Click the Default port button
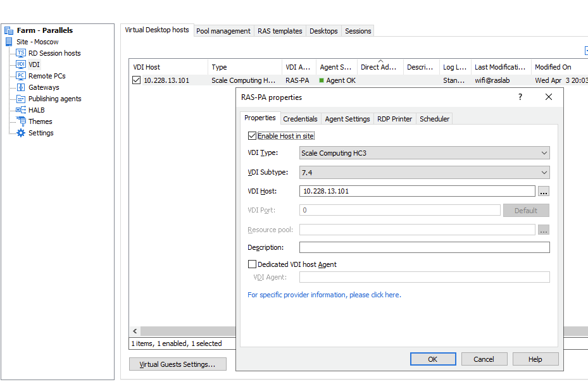Image resolution: width=588 pixels, height=389 pixels. 526,210
